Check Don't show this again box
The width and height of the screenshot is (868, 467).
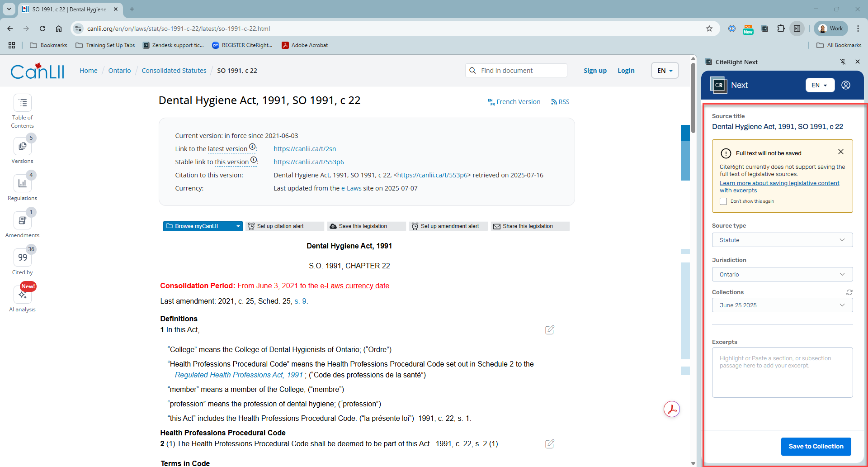(x=723, y=201)
